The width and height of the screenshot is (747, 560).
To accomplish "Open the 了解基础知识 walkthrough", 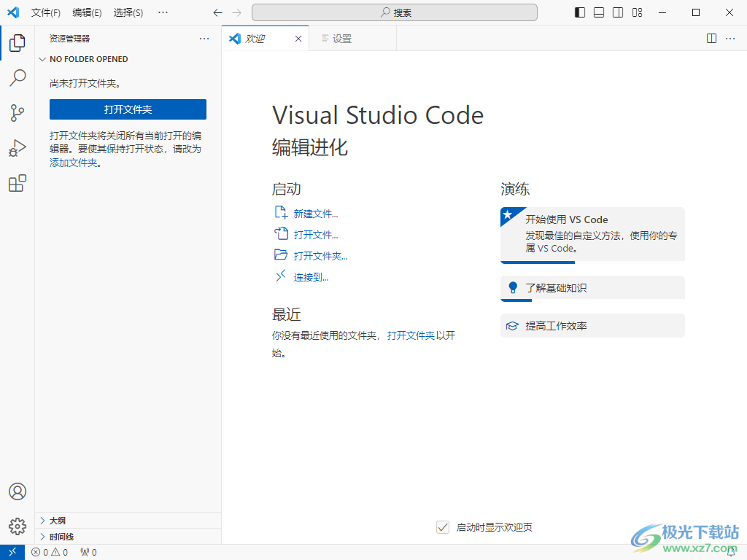I will coord(592,289).
